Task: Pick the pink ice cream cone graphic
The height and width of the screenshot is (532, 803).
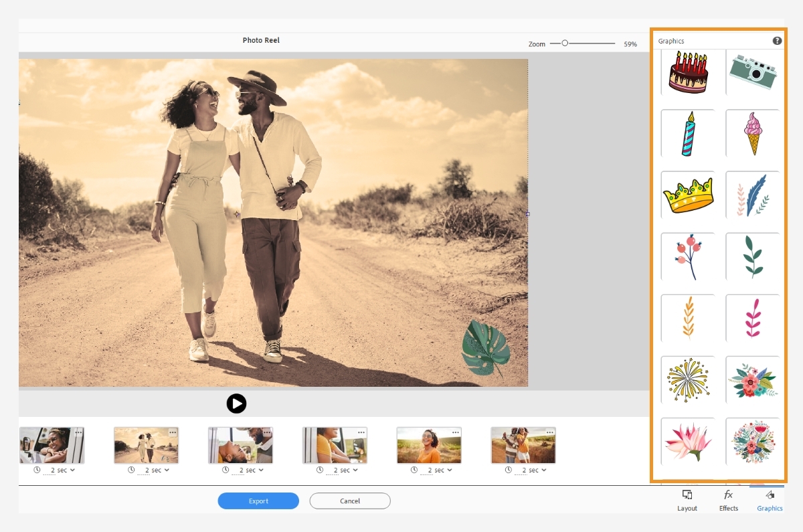Action: coord(752,133)
